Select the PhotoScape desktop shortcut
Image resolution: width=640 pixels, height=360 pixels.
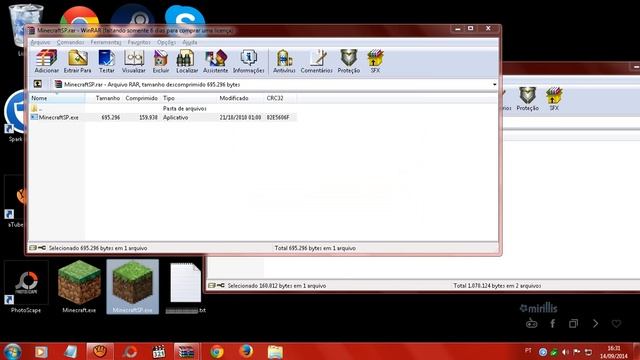pyautogui.click(x=26, y=288)
